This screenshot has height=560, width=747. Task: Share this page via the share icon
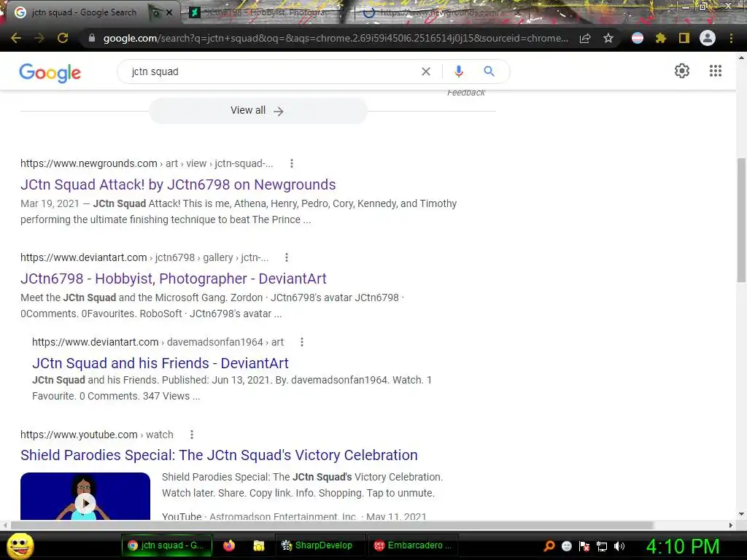point(585,38)
